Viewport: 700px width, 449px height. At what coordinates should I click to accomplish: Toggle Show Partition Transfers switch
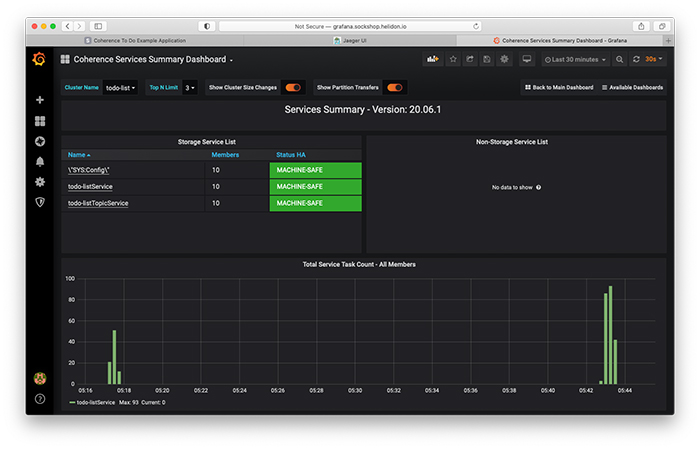coord(395,87)
